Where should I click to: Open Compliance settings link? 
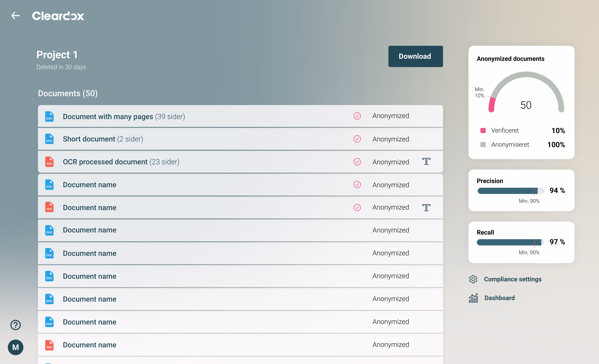pos(512,279)
